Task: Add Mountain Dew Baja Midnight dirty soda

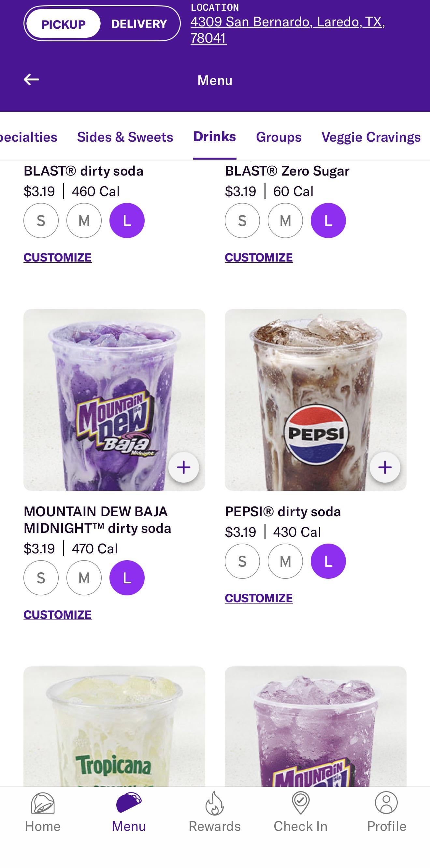Action: (x=184, y=467)
